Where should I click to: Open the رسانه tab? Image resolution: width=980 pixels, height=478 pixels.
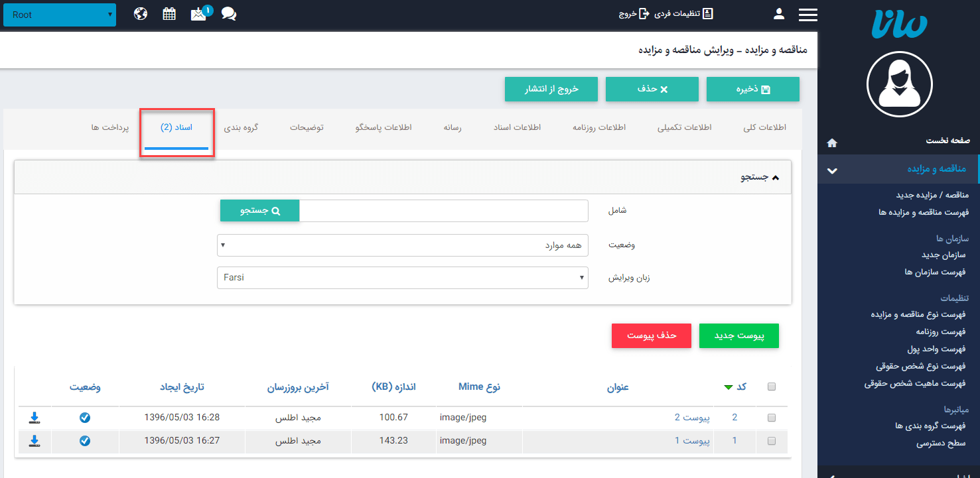click(x=454, y=129)
